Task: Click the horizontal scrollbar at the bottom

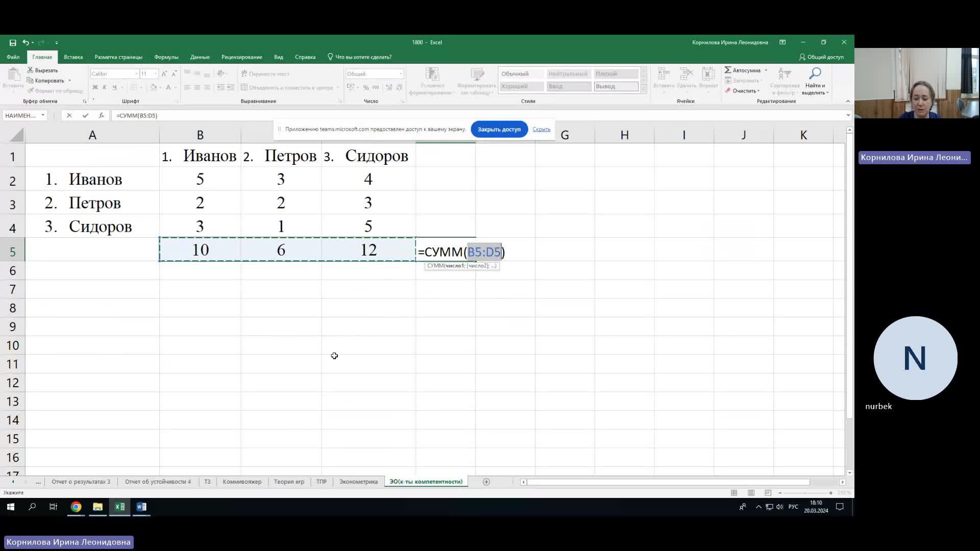Action: click(x=669, y=482)
